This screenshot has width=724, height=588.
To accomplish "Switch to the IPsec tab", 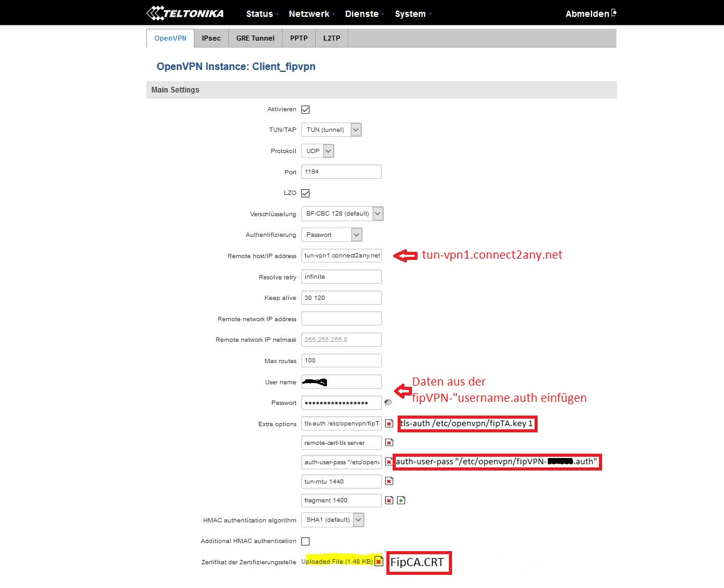I will coord(211,38).
